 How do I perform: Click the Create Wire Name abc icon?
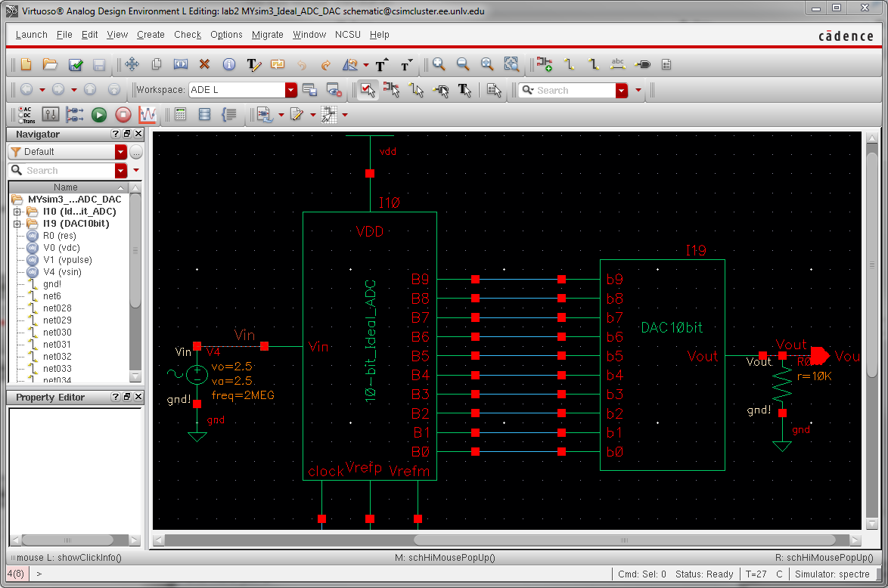coord(617,65)
